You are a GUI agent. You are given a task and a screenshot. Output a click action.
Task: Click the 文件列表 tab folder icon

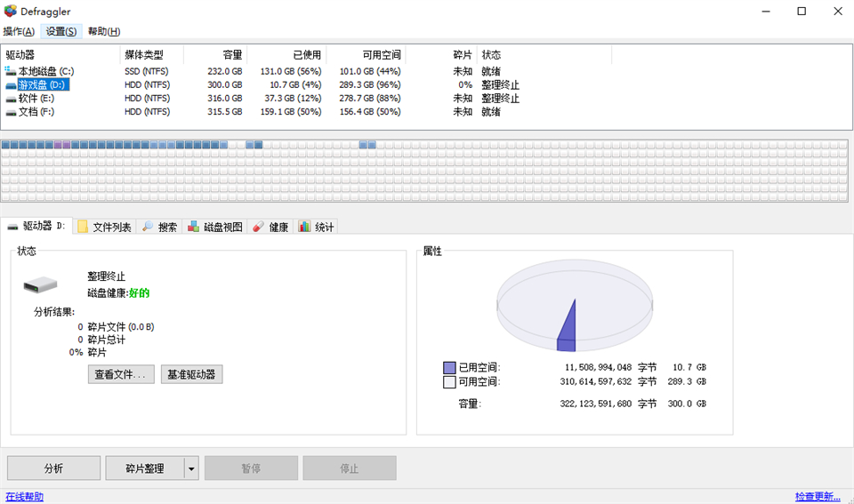83,228
